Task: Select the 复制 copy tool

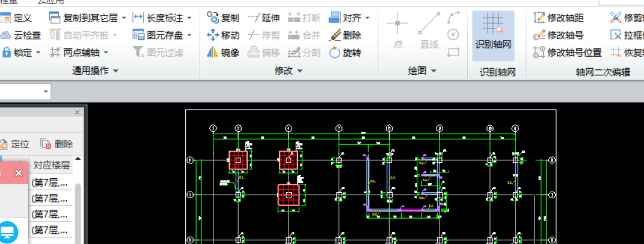Action: [x=223, y=17]
